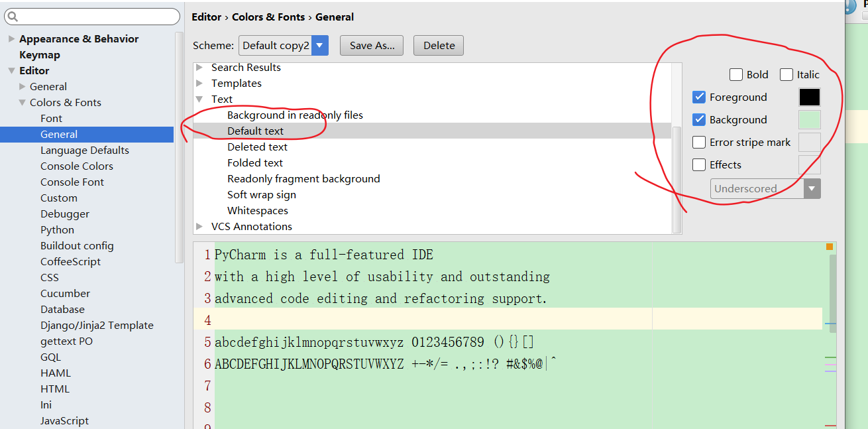Open the Underscored effects dropdown

812,188
